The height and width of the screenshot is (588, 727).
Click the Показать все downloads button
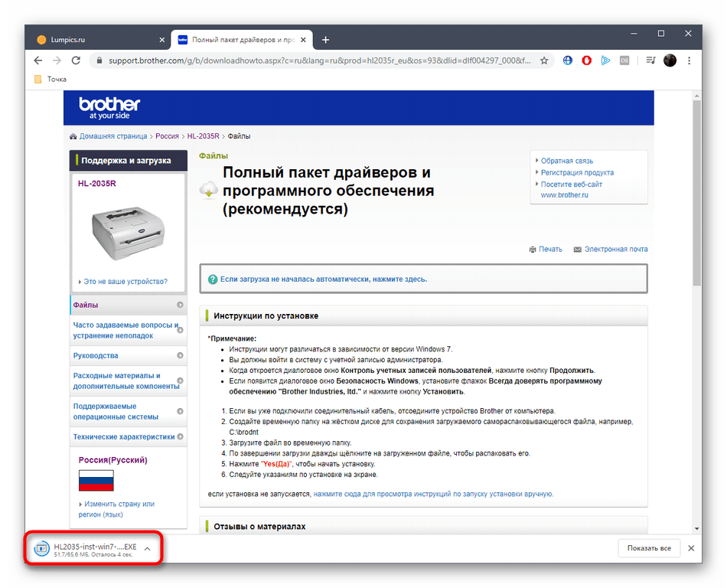[x=649, y=548]
